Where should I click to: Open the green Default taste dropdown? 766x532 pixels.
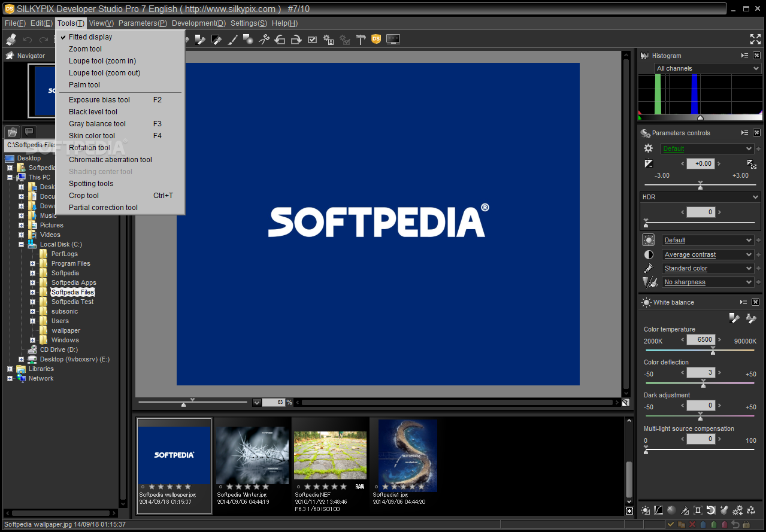pyautogui.click(x=707, y=148)
